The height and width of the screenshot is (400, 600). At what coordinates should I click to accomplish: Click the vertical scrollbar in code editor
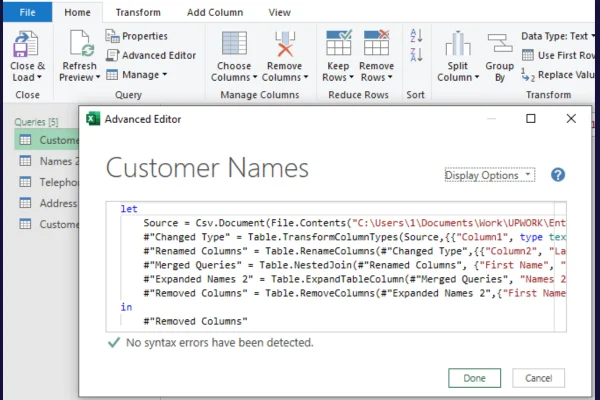click(x=560, y=266)
